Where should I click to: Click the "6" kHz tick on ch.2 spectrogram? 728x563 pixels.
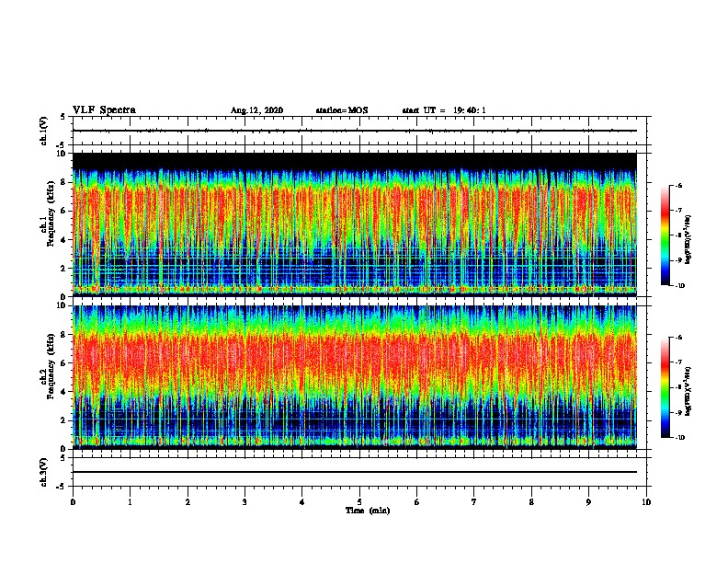point(63,363)
